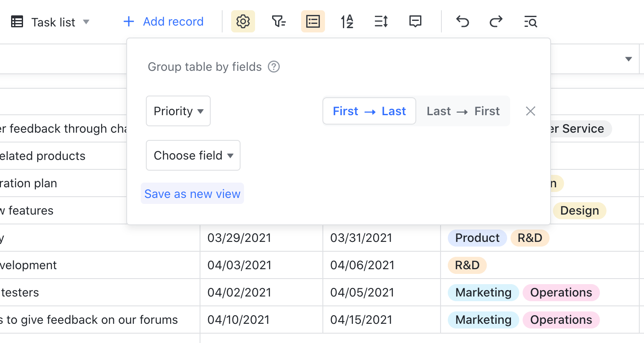Image resolution: width=644 pixels, height=343 pixels.
Task: Click the 'elated products' task cell
Action: pyautogui.click(x=64, y=156)
